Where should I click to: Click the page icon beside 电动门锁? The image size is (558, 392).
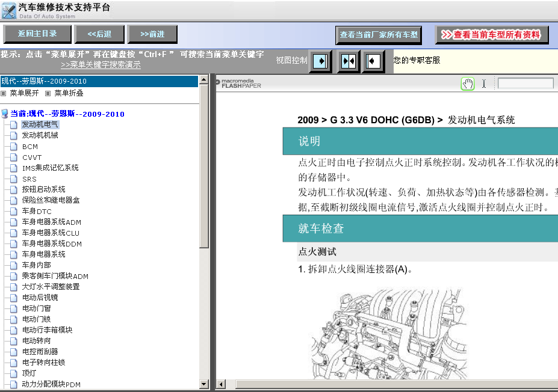[x=13, y=319]
